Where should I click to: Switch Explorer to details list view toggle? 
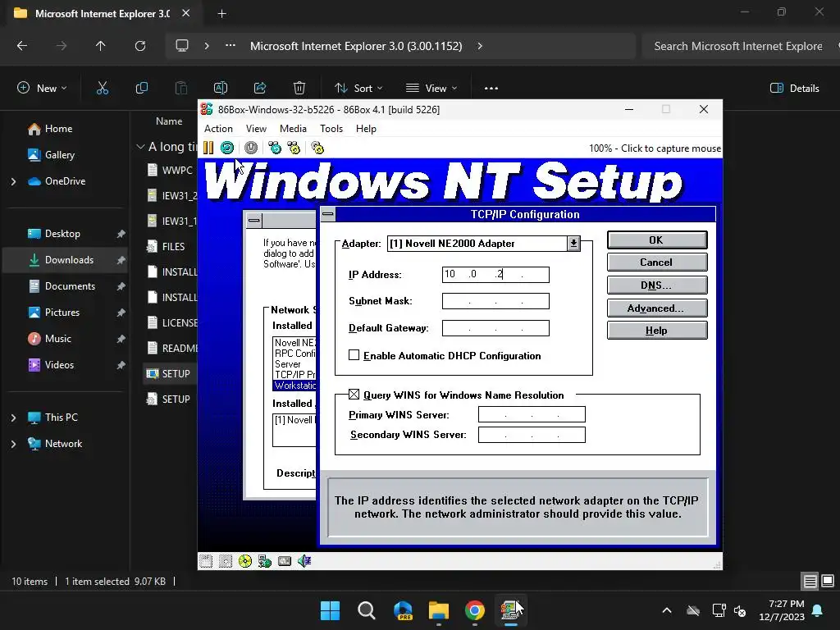[810, 581]
